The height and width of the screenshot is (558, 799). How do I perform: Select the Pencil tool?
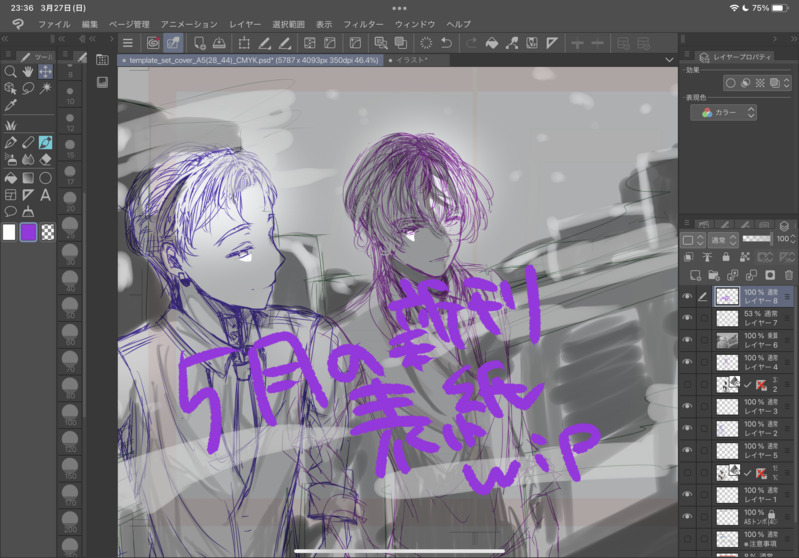pyautogui.click(x=28, y=142)
